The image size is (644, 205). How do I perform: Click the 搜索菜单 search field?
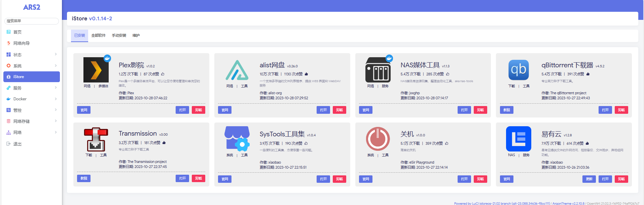pyautogui.click(x=31, y=21)
